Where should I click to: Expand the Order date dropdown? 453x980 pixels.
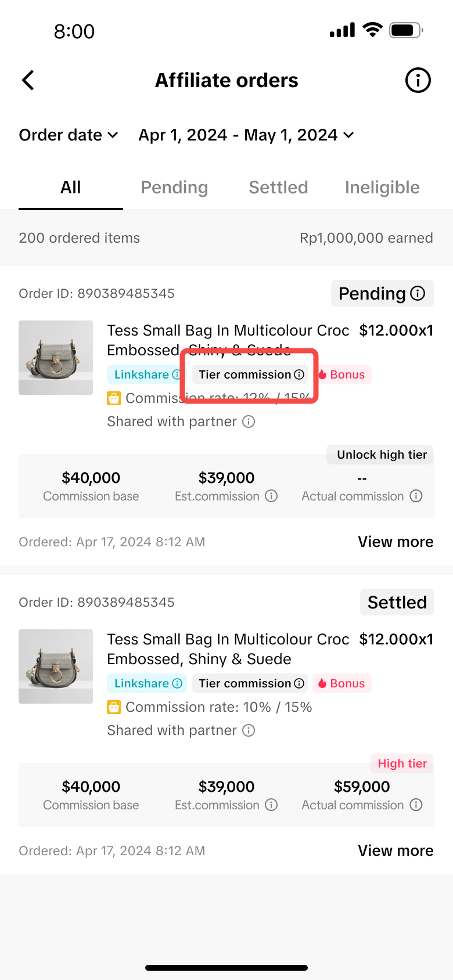[x=69, y=135]
